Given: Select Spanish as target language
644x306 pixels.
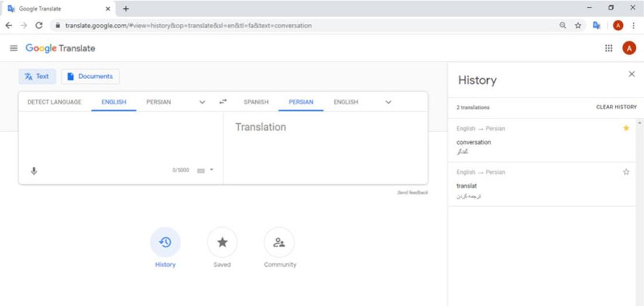Looking at the screenshot, I should tap(256, 102).
